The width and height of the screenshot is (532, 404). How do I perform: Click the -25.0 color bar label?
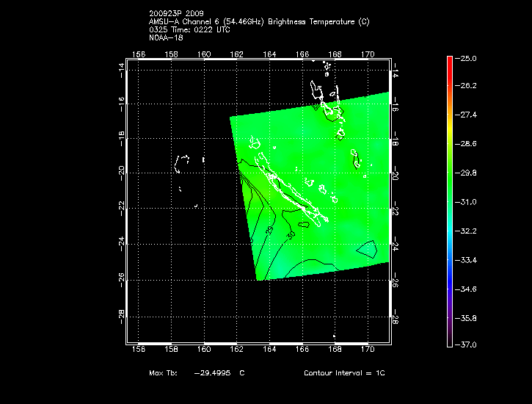click(x=469, y=58)
